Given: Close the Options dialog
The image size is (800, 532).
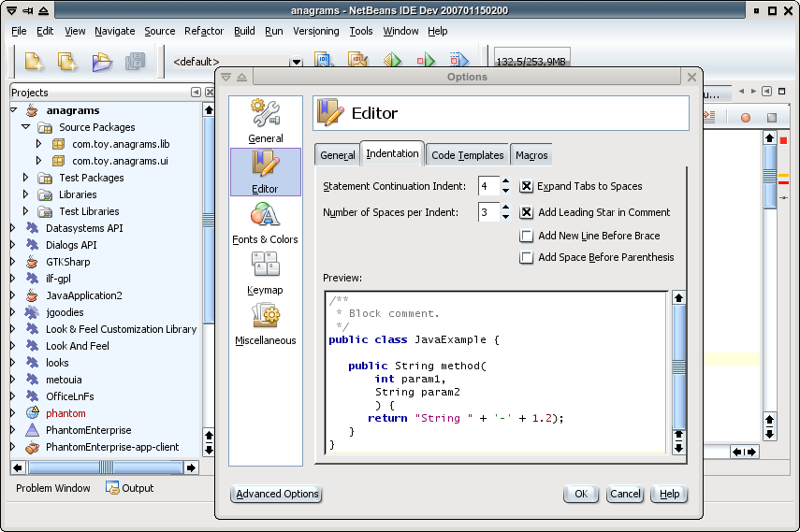Looking at the screenshot, I should click(x=691, y=77).
